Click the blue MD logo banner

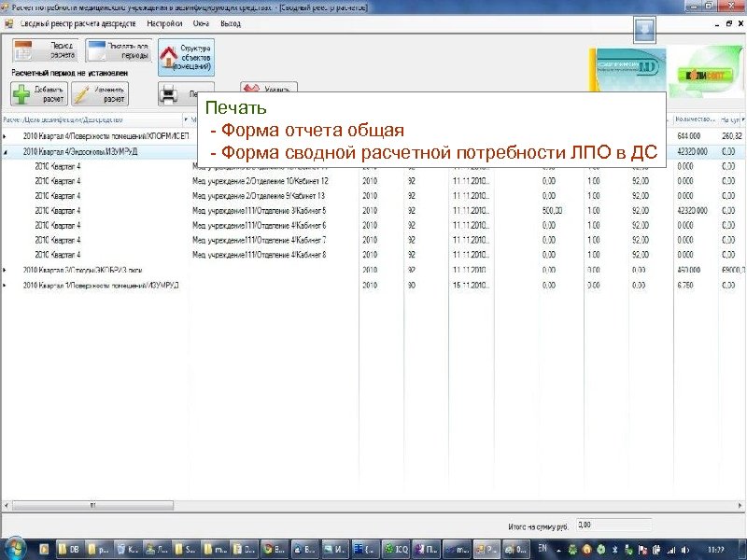tap(627, 69)
